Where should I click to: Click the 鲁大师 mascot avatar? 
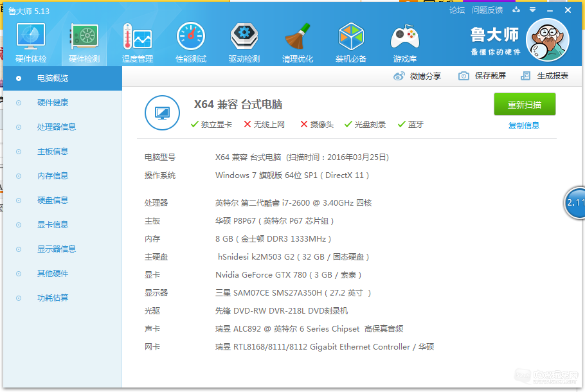(548, 40)
